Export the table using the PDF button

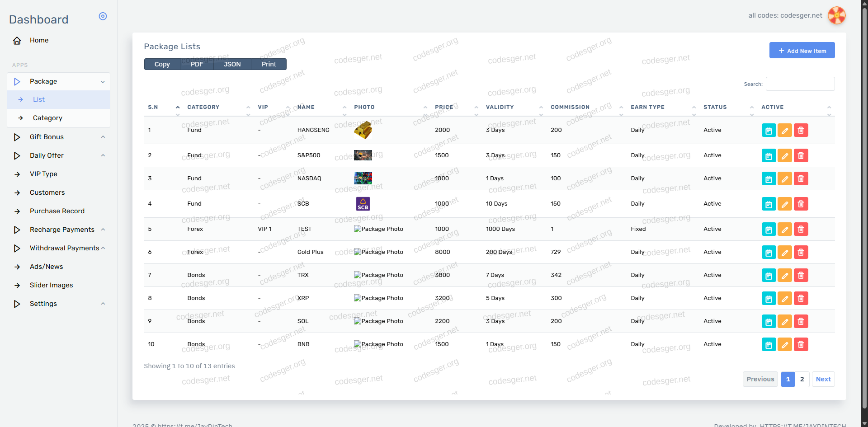point(197,64)
